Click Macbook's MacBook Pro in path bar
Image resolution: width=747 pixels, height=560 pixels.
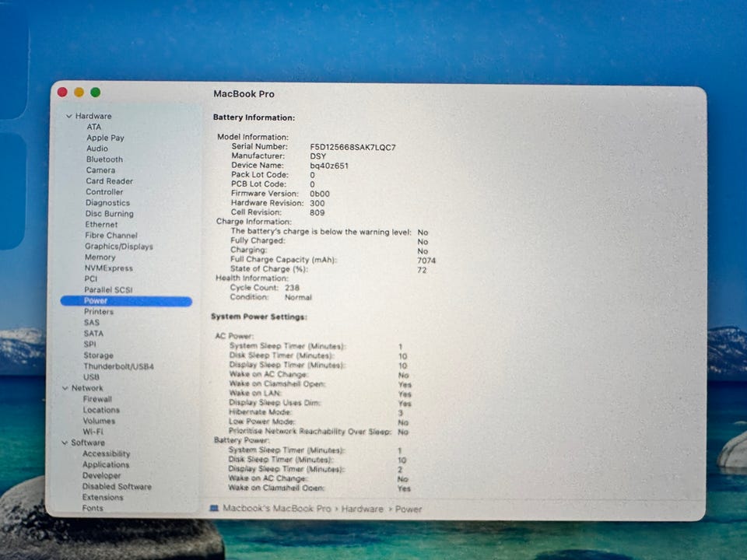coord(277,509)
